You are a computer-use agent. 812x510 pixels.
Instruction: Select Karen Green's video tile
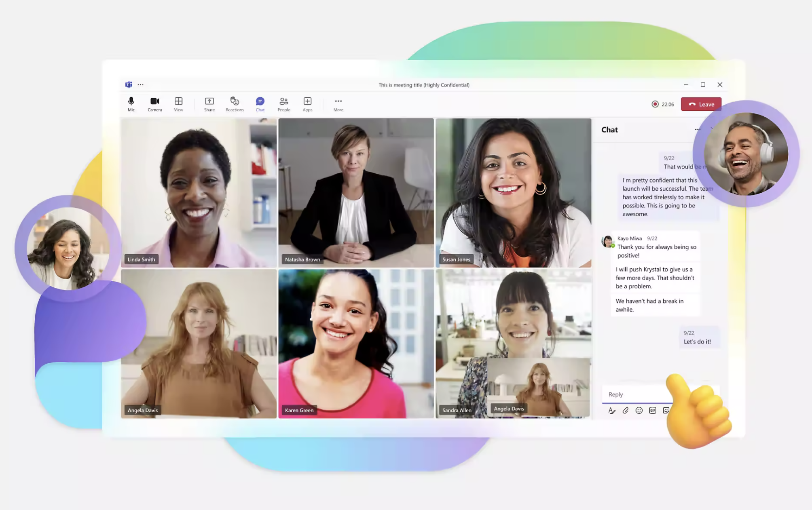click(356, 344)
